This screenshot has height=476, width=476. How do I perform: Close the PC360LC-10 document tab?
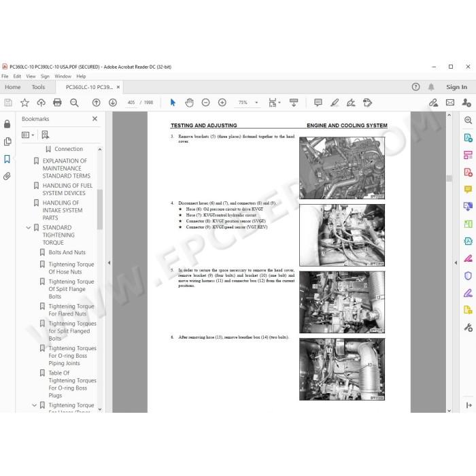[118, 87]
